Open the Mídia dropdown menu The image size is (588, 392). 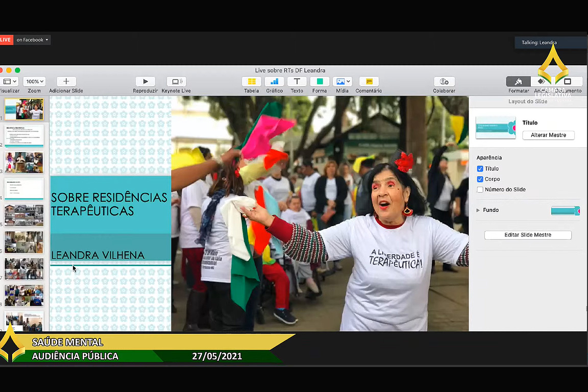click(342, 82)
